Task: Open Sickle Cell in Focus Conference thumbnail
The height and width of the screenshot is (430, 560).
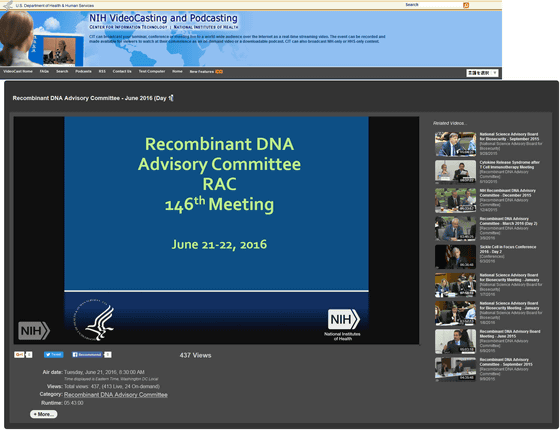Action: [x=455, y=257]
